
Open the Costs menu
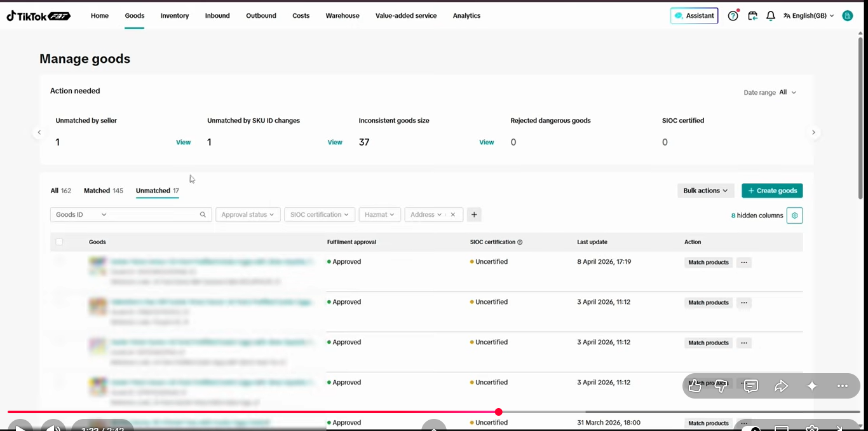pos(301,16)
